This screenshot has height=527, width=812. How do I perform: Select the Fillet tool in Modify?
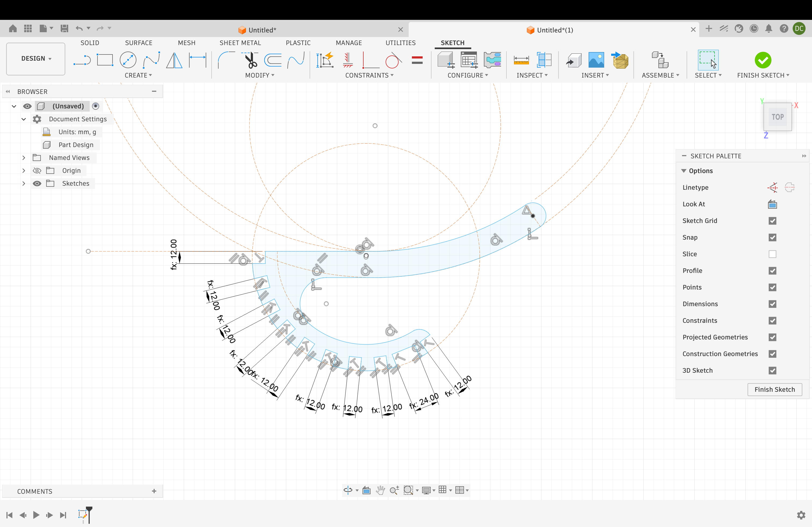[226, 60]
